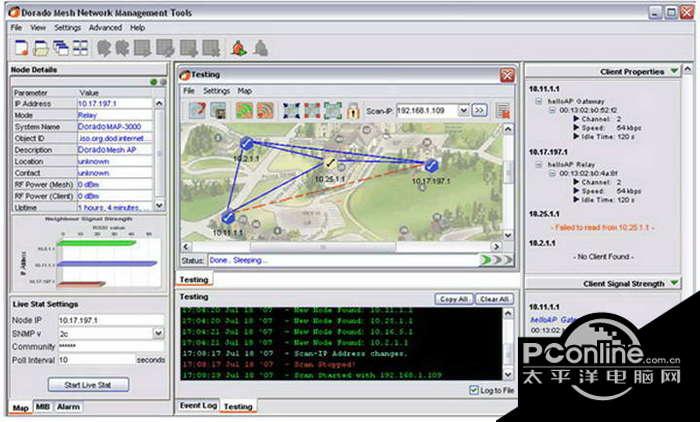Image resolution: width=700 pixels, height=422 pixels.
Task: Switch to the Event Log tab
Action: point(198,405)
